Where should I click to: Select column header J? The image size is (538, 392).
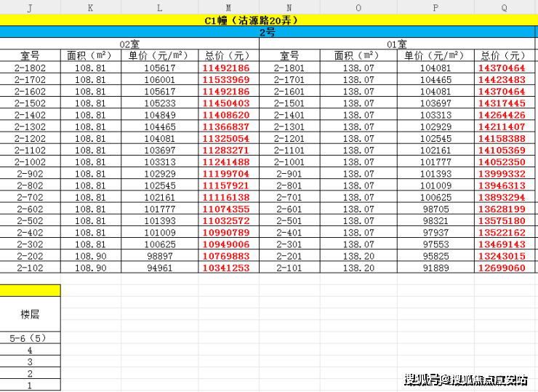[x=31, y=7]
